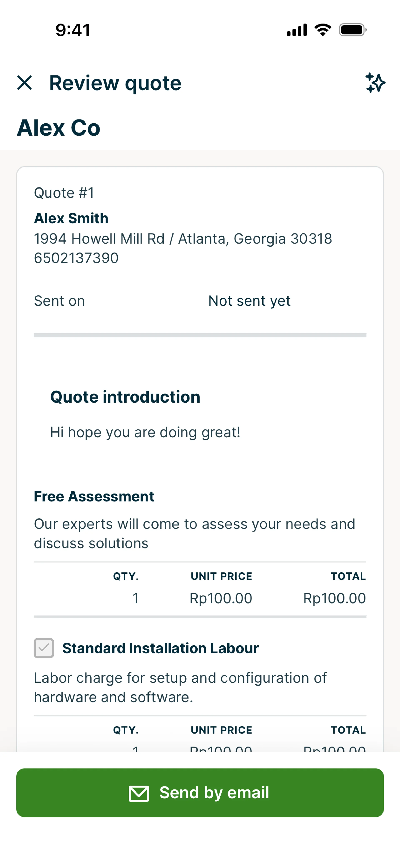Tap the cellular signal bars icon

point(297,30)
